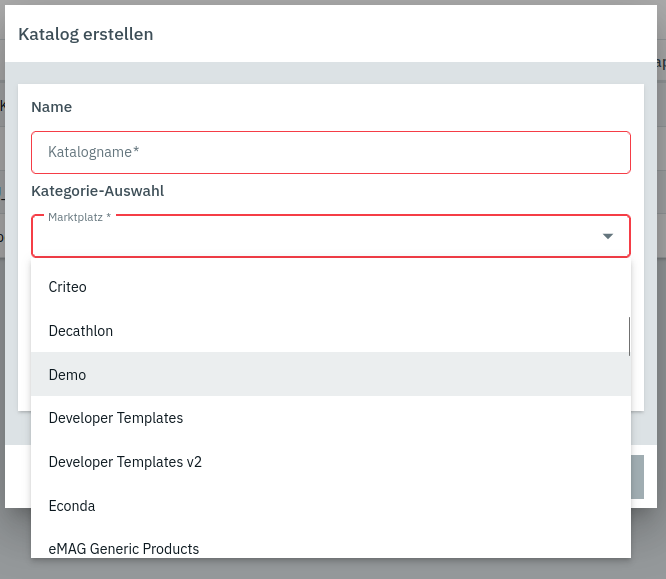
Task: Pick eMAG Generic Products option
Action: coord(124,548)
